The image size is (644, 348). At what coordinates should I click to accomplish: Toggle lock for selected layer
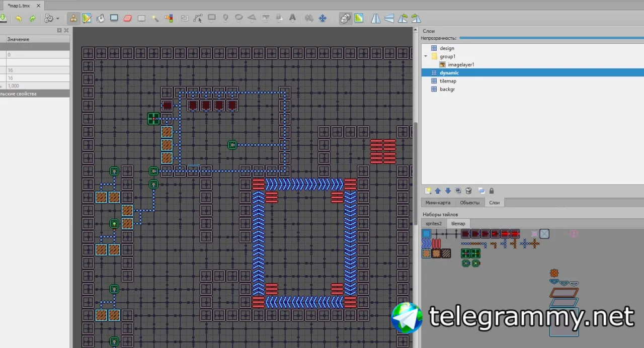pyautogui.click(x=492, y=191)
